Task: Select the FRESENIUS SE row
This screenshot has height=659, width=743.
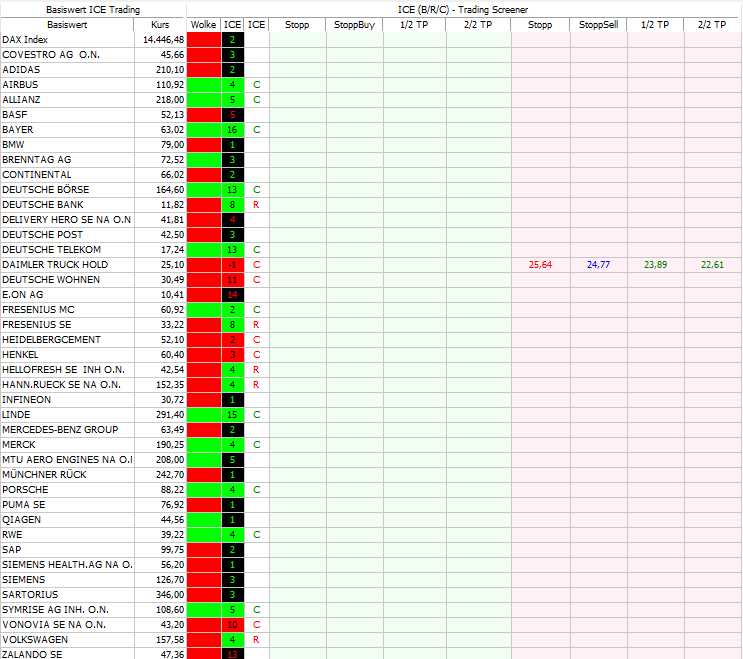Action: [x=36, y=325]
